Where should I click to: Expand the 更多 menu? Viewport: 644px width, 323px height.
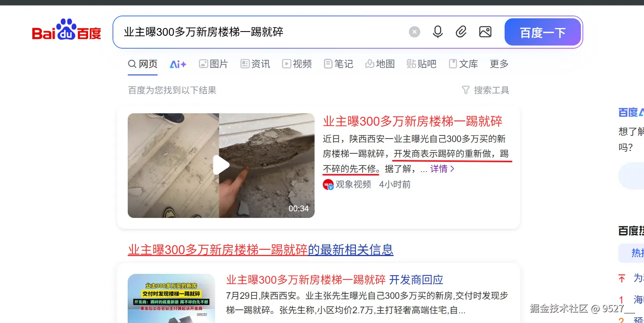point(499,64)
